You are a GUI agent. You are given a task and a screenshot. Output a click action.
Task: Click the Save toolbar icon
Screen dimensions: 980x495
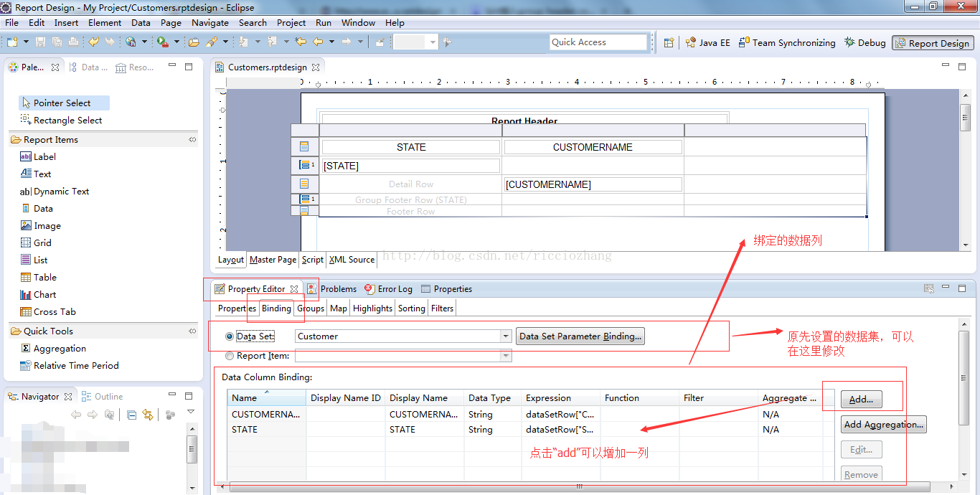41,42
